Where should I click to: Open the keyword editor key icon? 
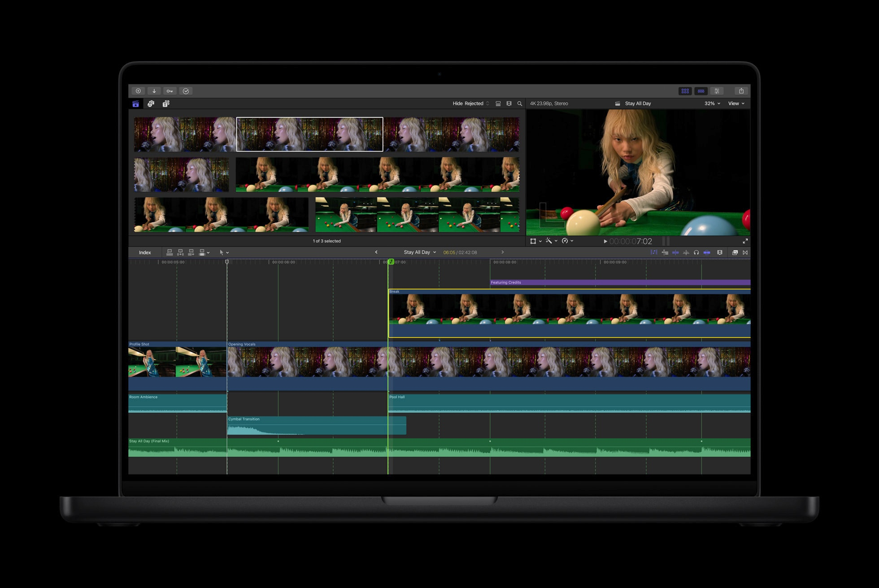click(x=170, y=91)
